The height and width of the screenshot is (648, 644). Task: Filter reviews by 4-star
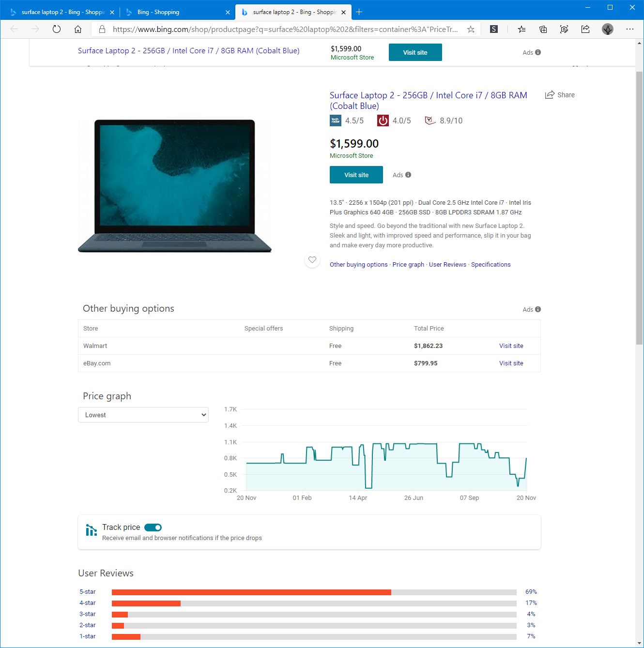88,603
